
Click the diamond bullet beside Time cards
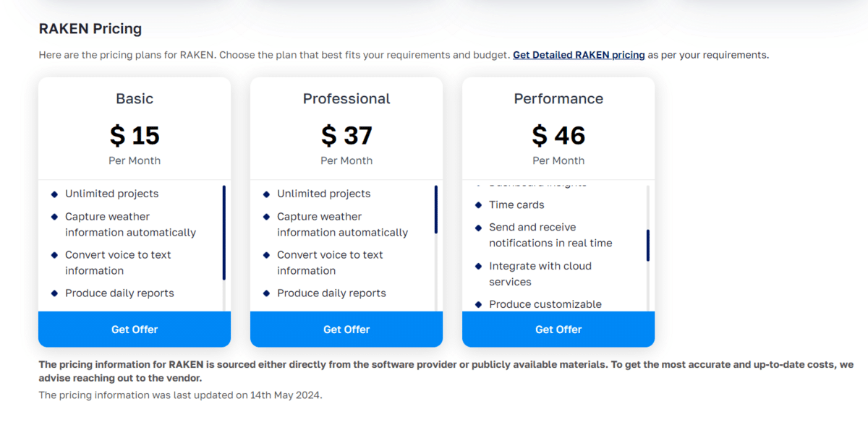[478, 205]
